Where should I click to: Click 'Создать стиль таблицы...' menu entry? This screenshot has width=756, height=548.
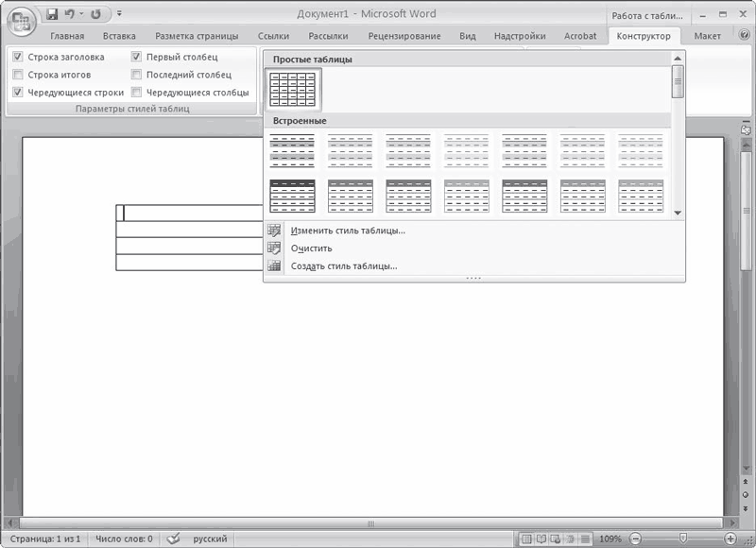tap(344, 266)
